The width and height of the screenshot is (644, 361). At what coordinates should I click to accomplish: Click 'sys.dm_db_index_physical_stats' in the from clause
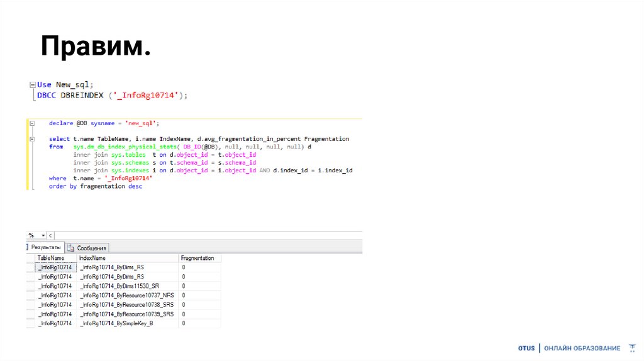point(125,147)
